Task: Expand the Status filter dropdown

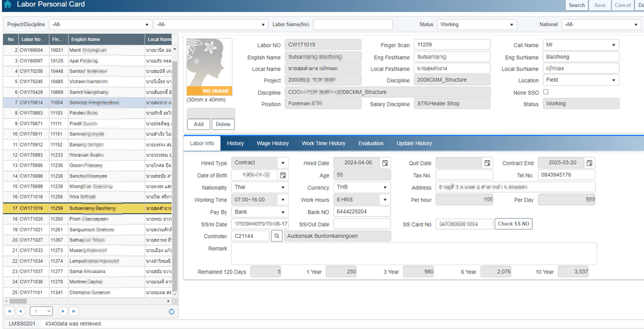Action: [512, 25]
